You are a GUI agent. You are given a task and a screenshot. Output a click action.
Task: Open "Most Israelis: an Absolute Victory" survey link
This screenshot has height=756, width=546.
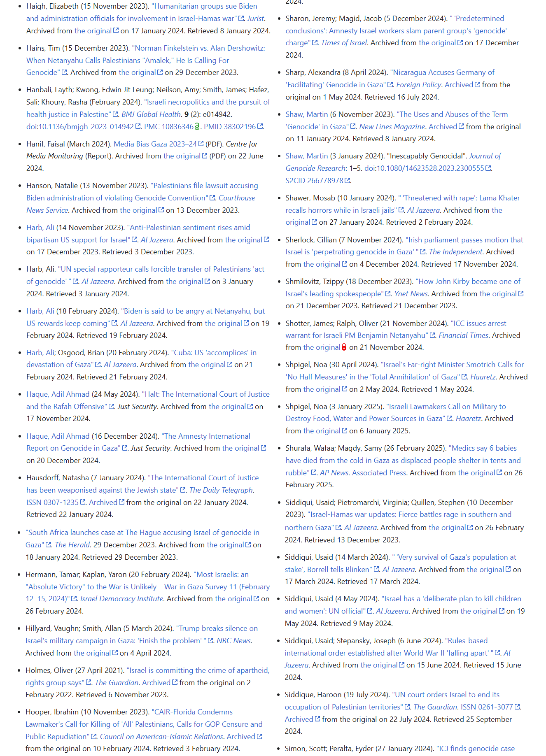[x=148, y=587]
